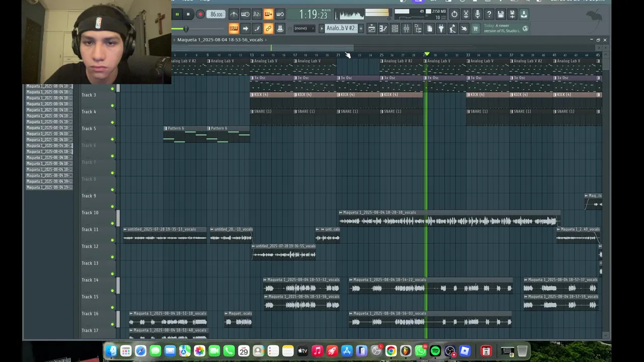Open help with the question mark icon
Screen dimensions: 644x362
point(489,14)
